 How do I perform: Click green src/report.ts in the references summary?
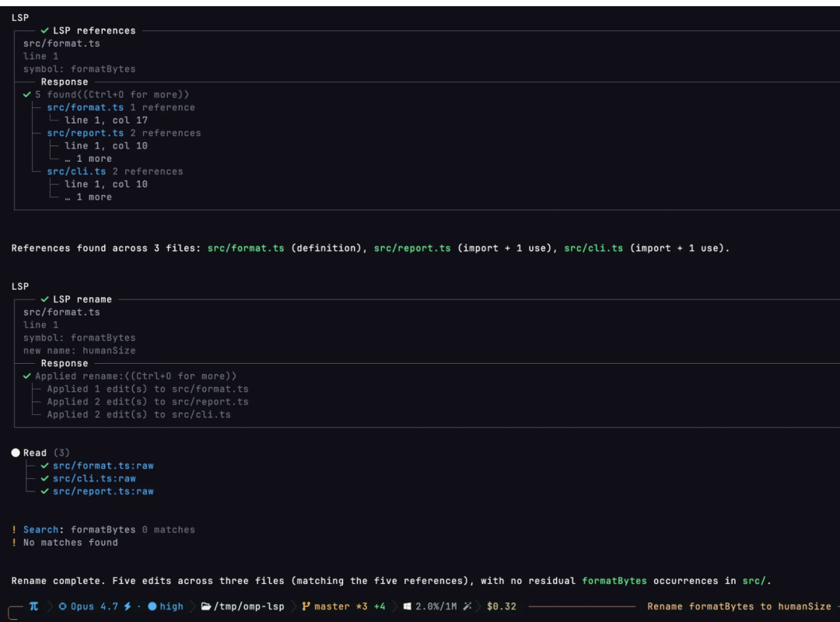(x=412, y=248)
